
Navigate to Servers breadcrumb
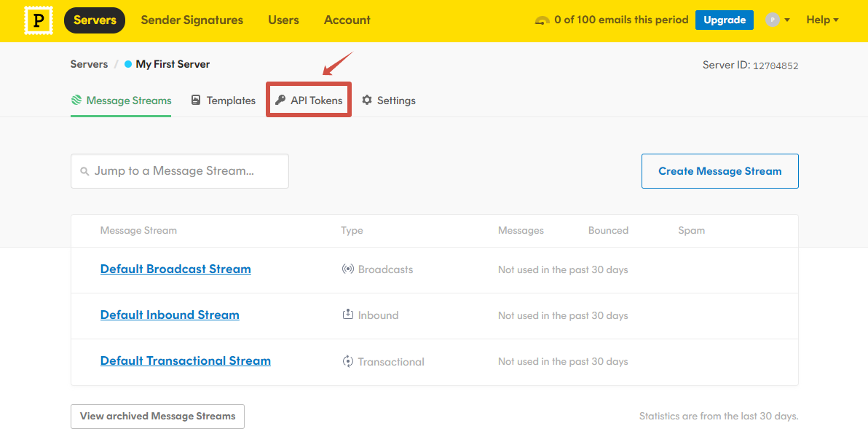[x=89, y=64]
